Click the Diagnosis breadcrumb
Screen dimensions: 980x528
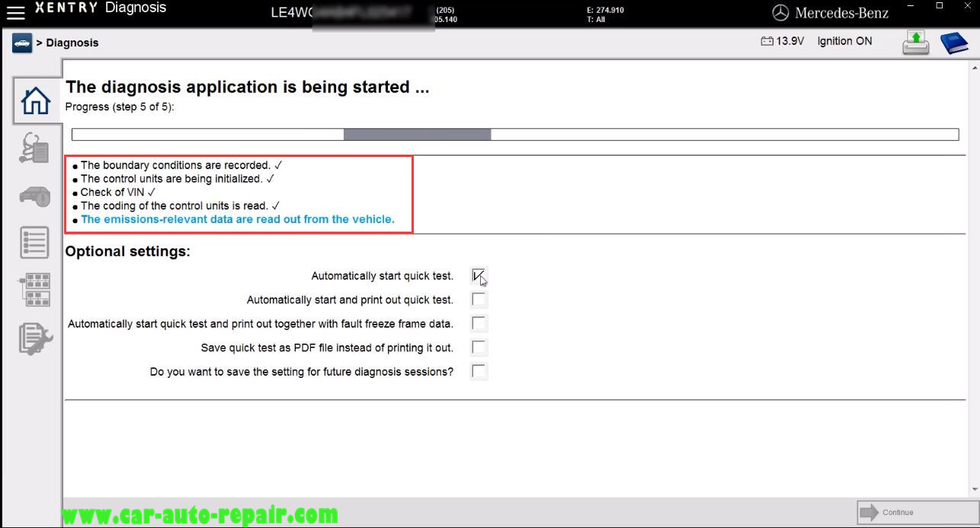pos(72,43)
